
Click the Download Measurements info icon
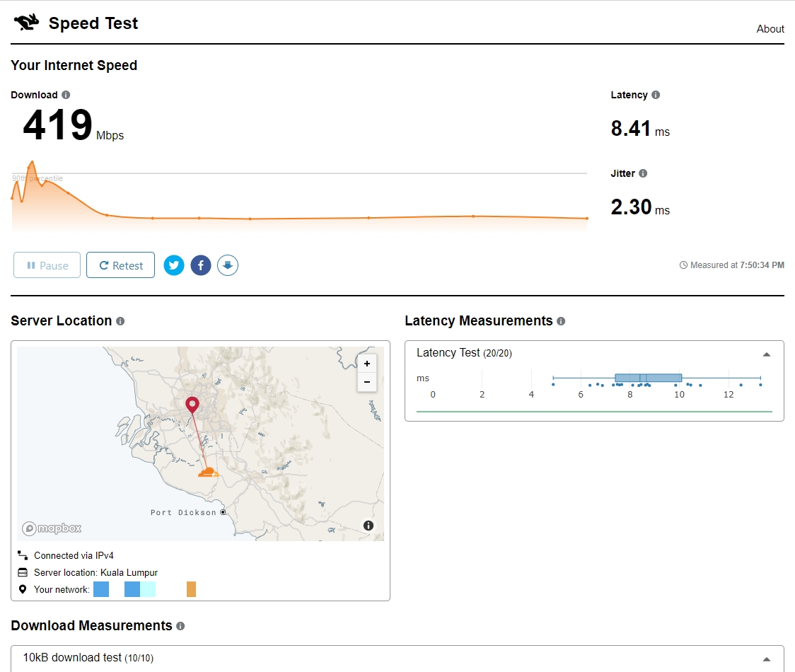pyautogui.click(x=180, y=626)
